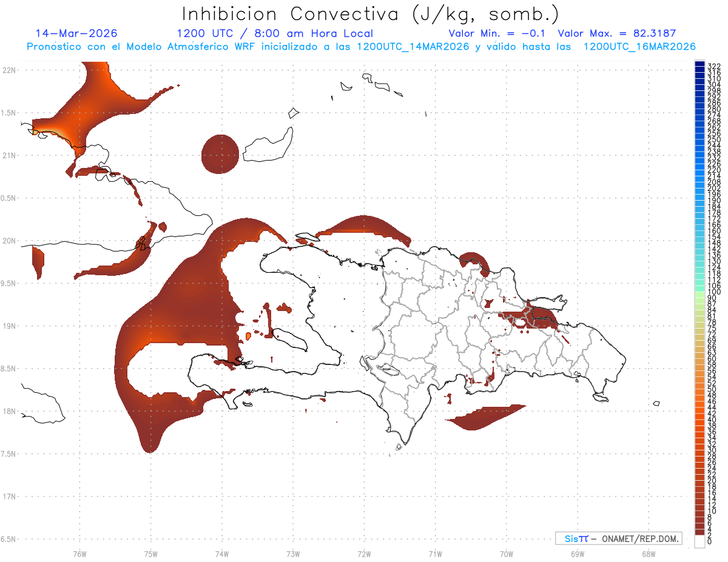This screenshot has width=728, height=562.
Task: Click the "70W" longitude label
Action: [506, 554]
